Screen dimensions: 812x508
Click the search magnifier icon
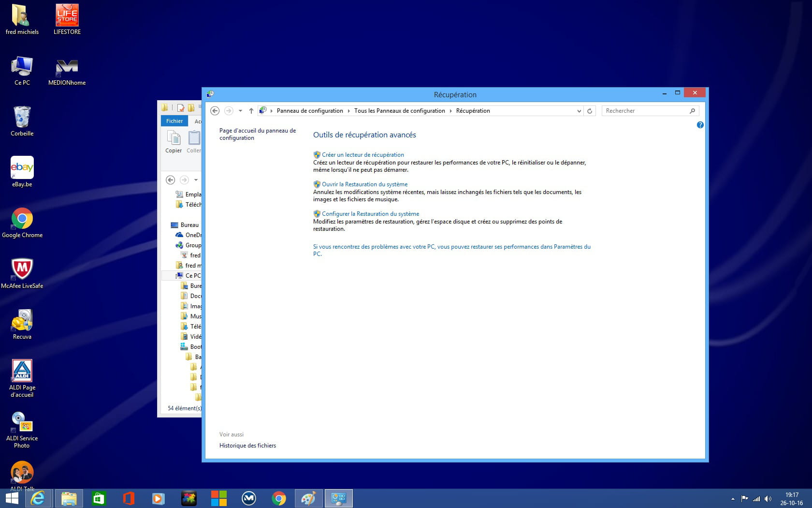[692, 111]
